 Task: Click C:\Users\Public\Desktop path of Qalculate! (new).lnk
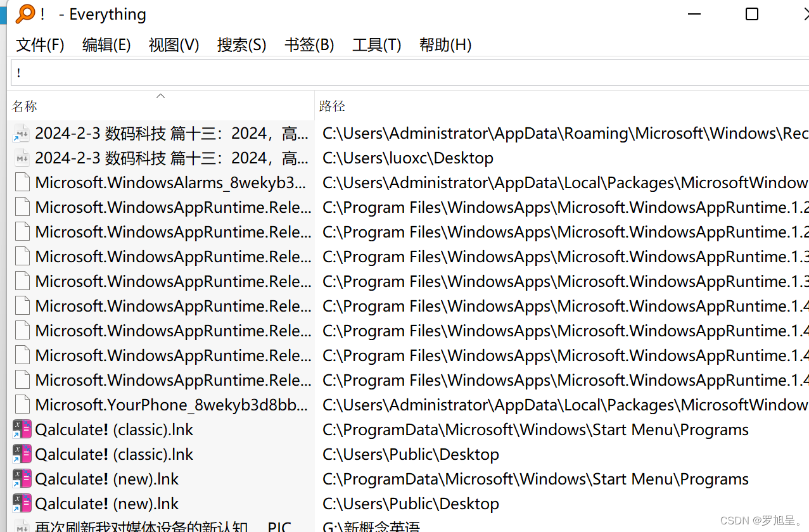411,503
